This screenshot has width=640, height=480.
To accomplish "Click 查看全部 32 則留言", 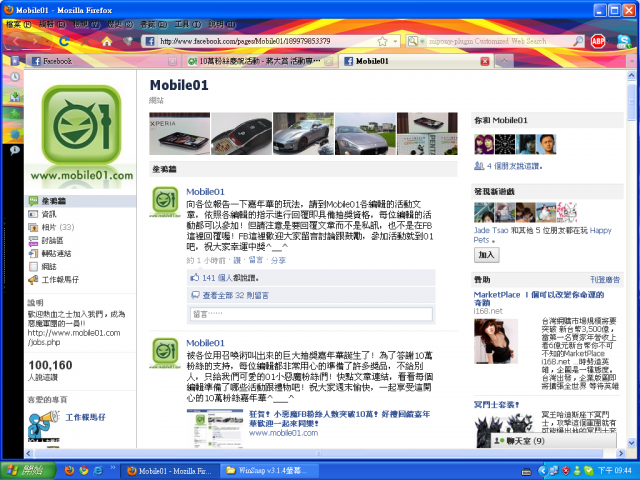I will [236, 295].
